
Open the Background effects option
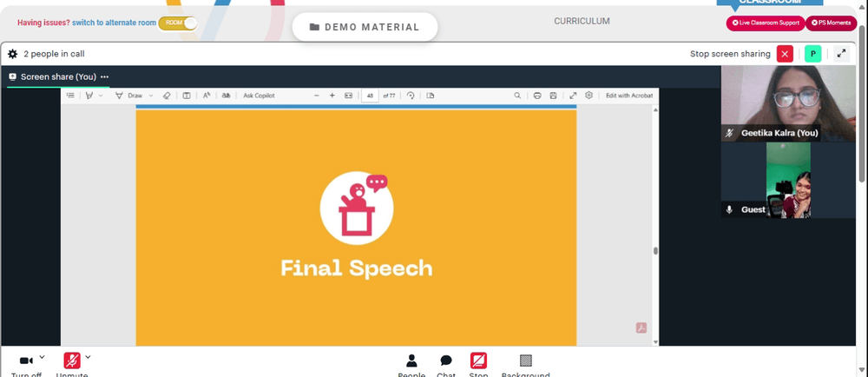point(526,361)
